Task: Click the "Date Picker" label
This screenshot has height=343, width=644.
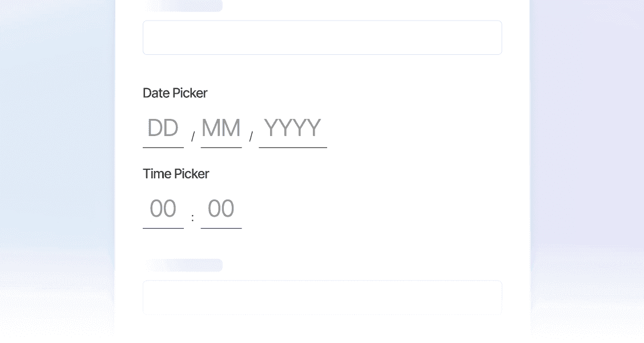Action: pos(175,93)
